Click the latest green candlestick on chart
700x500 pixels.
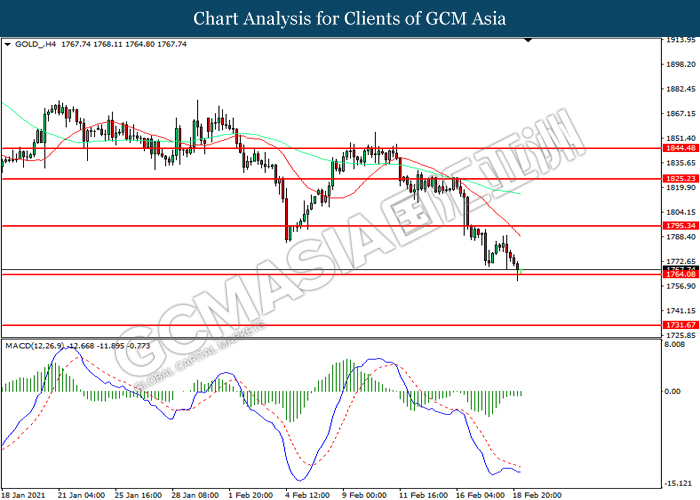(x=521, y=271)
